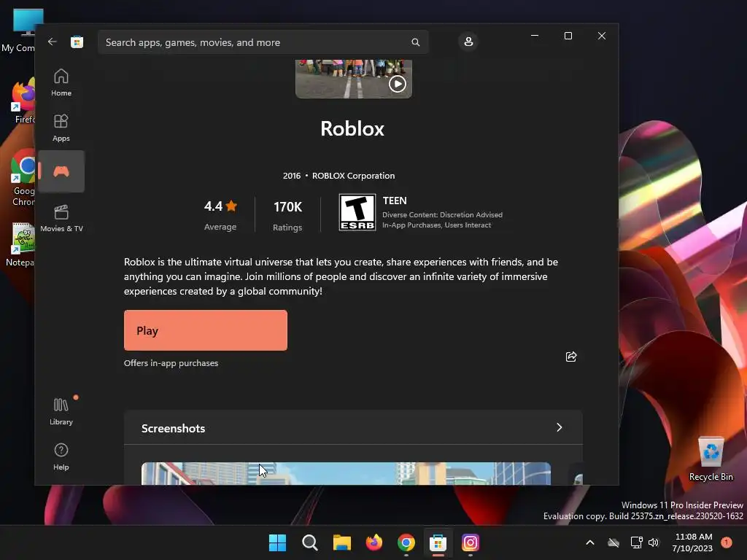Go back with the Store back arrow
Screen dimensions: 747x560
pos(52,42)
